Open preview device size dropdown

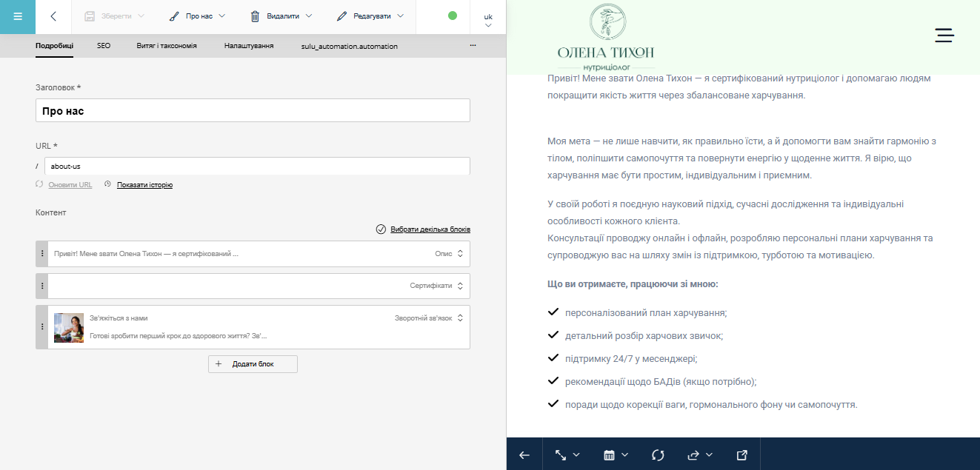click(x=567, y=454)
